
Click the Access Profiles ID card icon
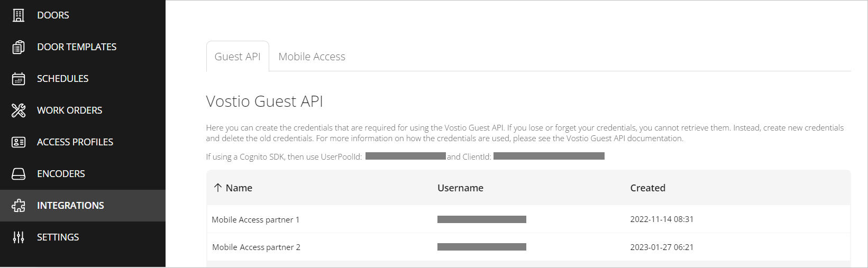point(19,142)
